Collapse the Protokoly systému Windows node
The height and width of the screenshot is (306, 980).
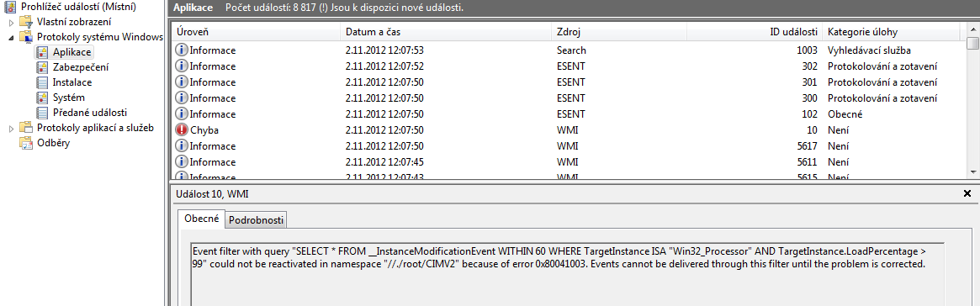[x=11, y=38]
